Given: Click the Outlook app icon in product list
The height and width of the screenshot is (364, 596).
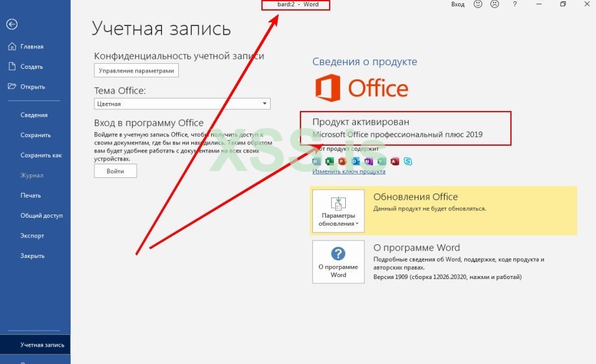Looking at the screenshot, I should click(356, 161).
